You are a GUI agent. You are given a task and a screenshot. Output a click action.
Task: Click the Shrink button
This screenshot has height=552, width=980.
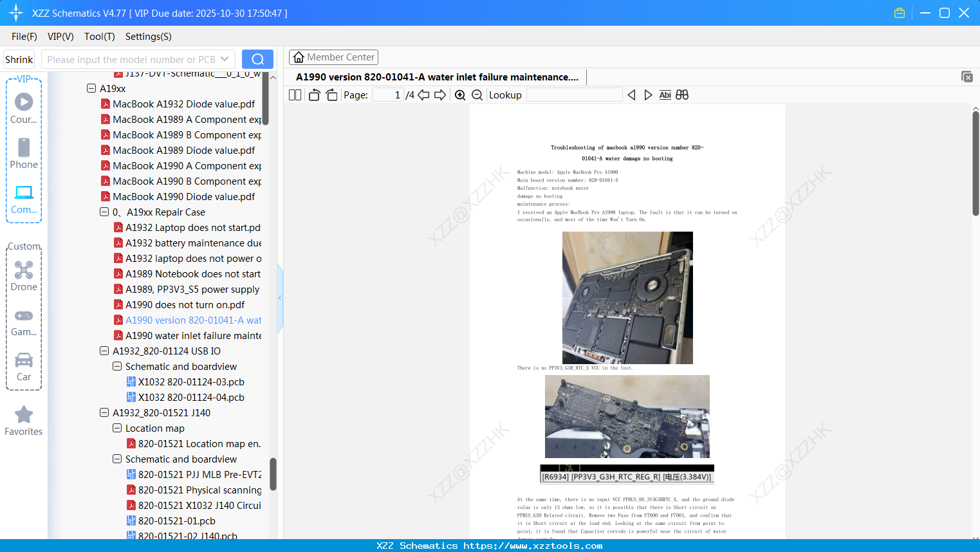19,59
